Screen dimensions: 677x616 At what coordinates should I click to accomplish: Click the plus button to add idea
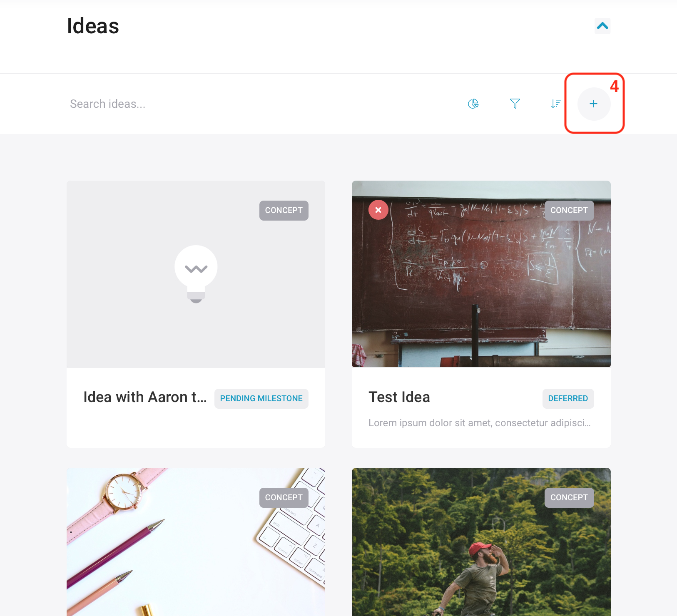[594, 104]
